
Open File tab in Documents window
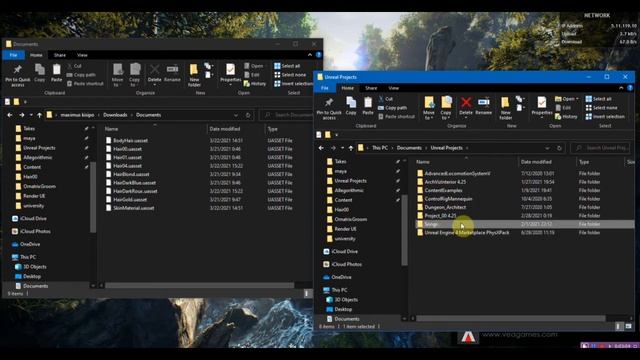coord(13,55)
